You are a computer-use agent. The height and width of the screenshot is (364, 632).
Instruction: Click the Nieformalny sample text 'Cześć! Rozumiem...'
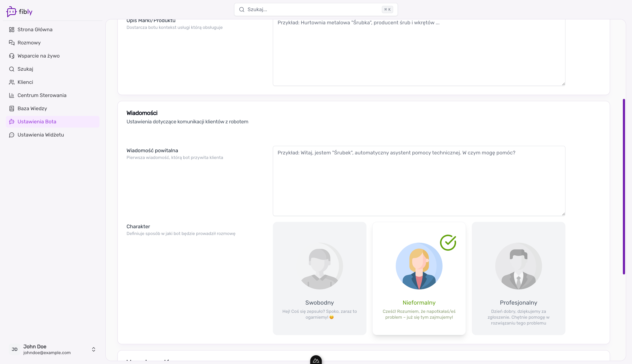click(419, 314)
